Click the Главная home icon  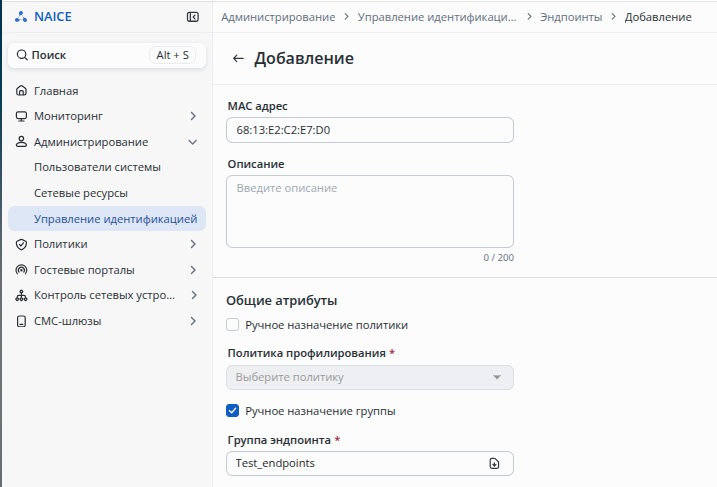click(22, 91)
